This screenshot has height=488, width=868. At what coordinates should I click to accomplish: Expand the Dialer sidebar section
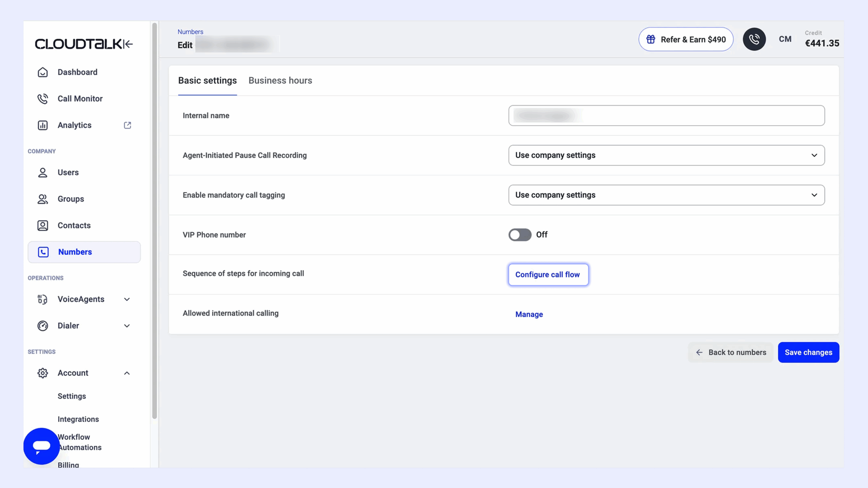tap(127, 326)
